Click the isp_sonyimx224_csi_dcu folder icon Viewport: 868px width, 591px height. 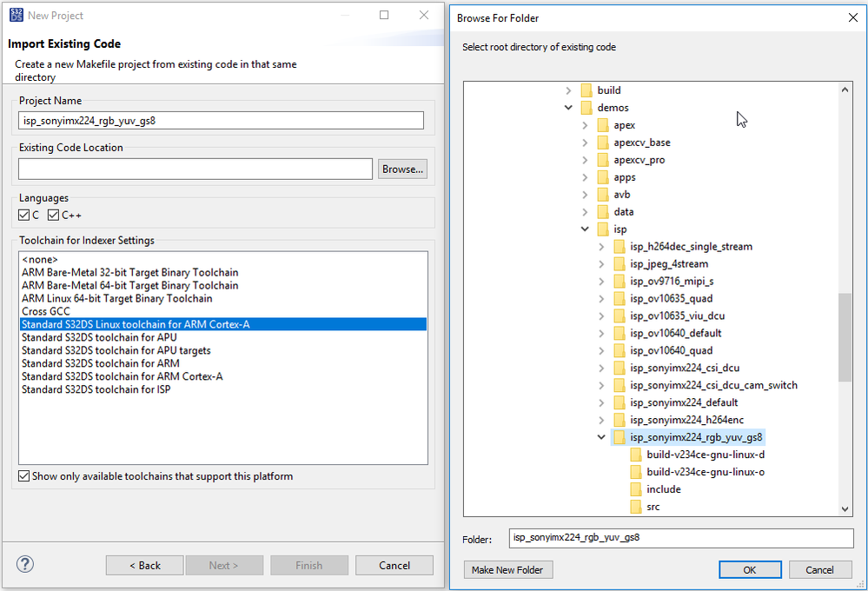(x=620, y=368)
